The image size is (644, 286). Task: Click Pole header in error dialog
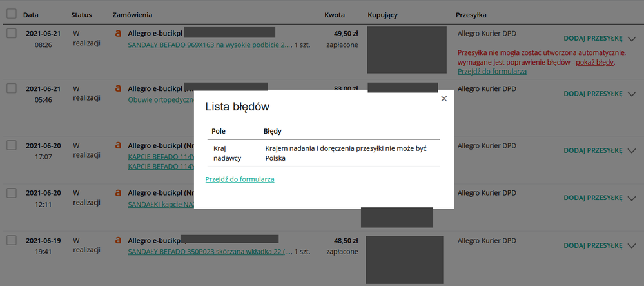click(219, 131)
